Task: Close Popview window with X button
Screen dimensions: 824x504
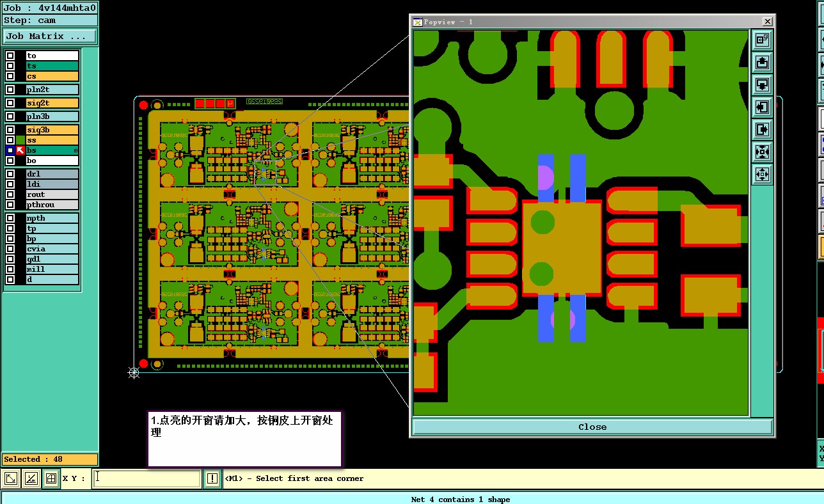Action: (x=768, y=22)
